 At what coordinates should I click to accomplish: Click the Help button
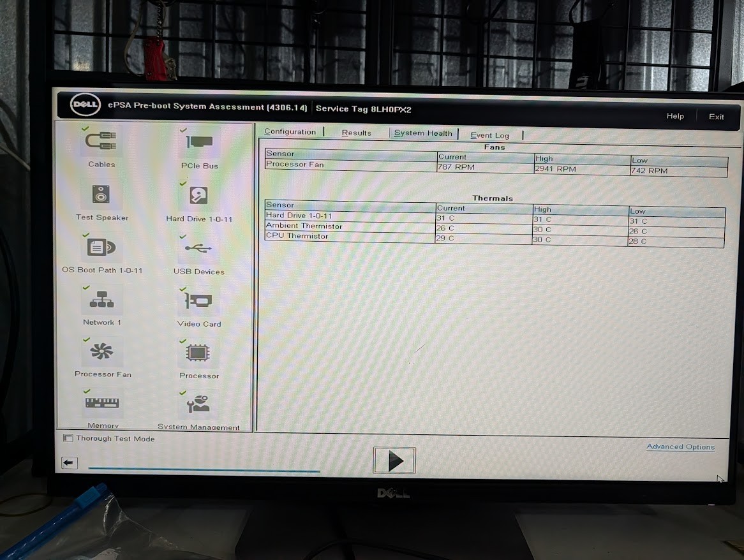pos(675,116)
